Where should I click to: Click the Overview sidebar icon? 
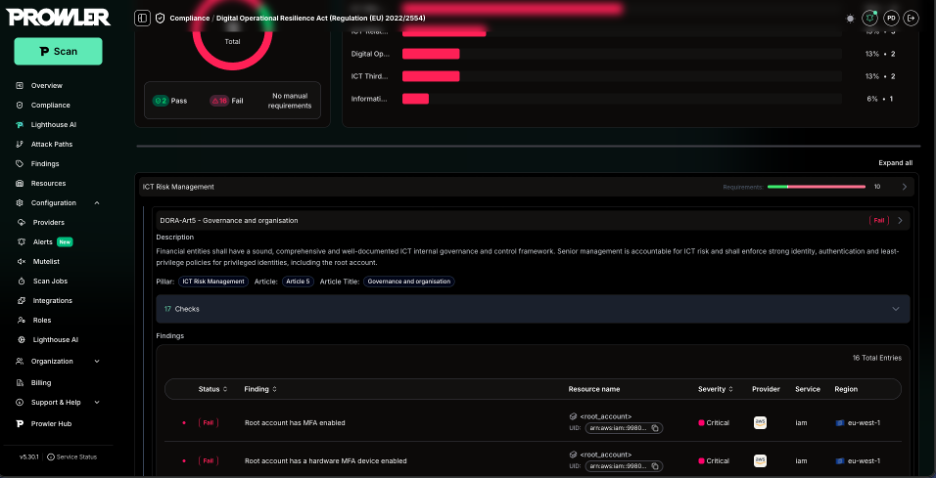20,85
